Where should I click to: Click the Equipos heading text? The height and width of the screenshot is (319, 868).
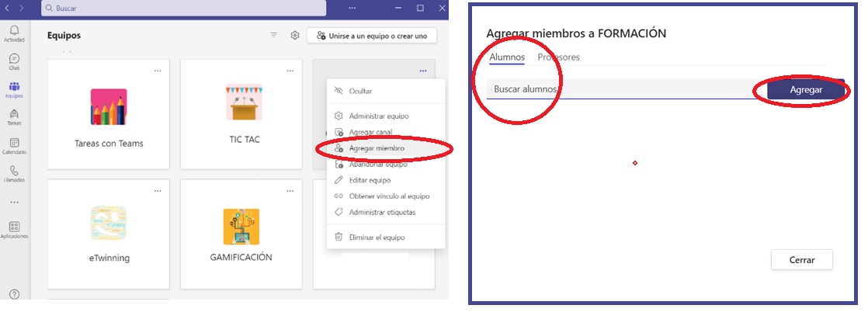point(64,36)
